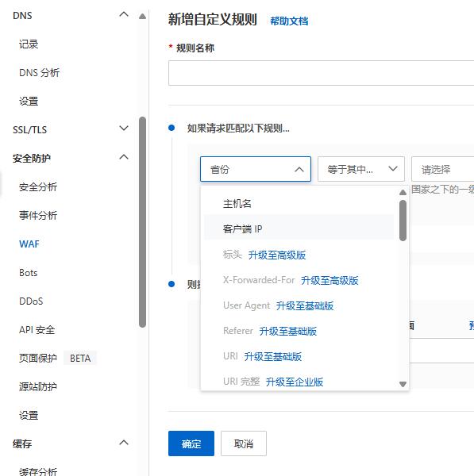
Task: Click the SSL/TLS section label
Action: 30,130
